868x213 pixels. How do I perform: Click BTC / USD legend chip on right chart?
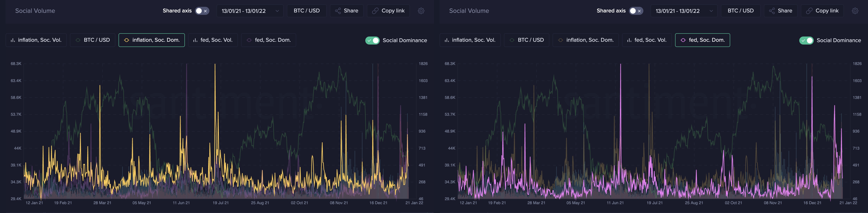pyautogui.click(x=527, y=40)
